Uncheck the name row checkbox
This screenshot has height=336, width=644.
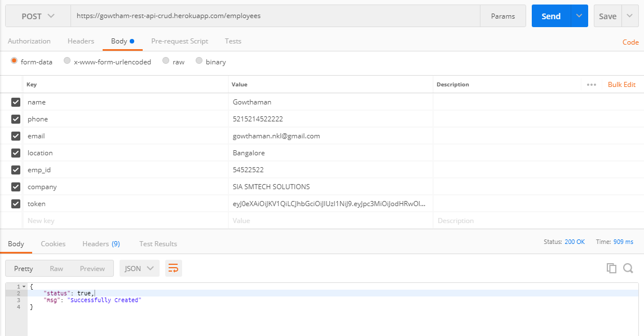16,102
